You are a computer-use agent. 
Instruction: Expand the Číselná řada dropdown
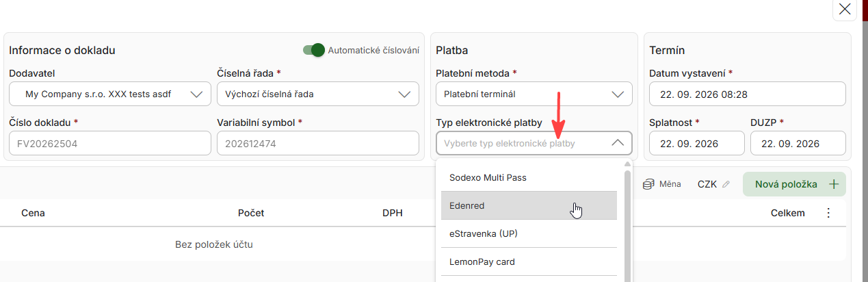(318, 94)
